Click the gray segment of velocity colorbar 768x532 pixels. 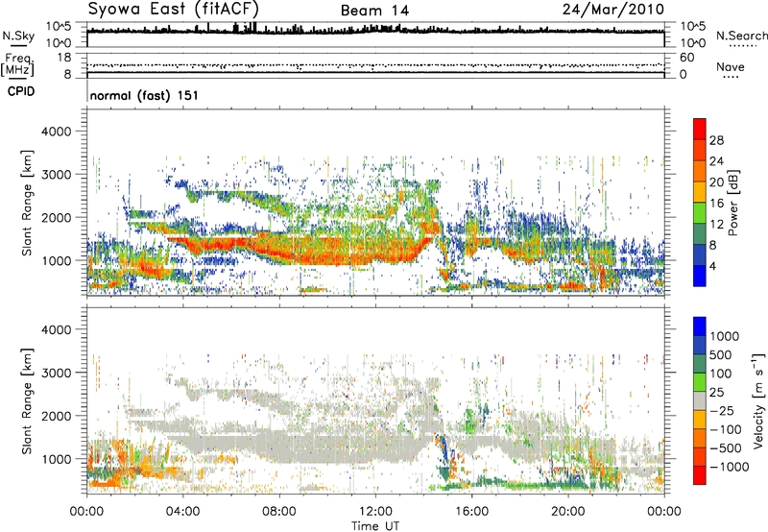(x=700, y=401)
